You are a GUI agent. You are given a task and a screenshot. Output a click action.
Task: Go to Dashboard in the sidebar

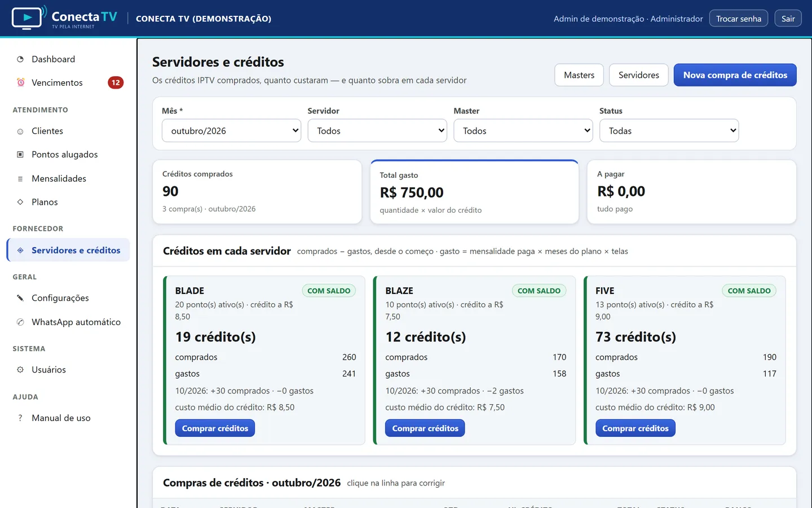(x=68, y=59)
